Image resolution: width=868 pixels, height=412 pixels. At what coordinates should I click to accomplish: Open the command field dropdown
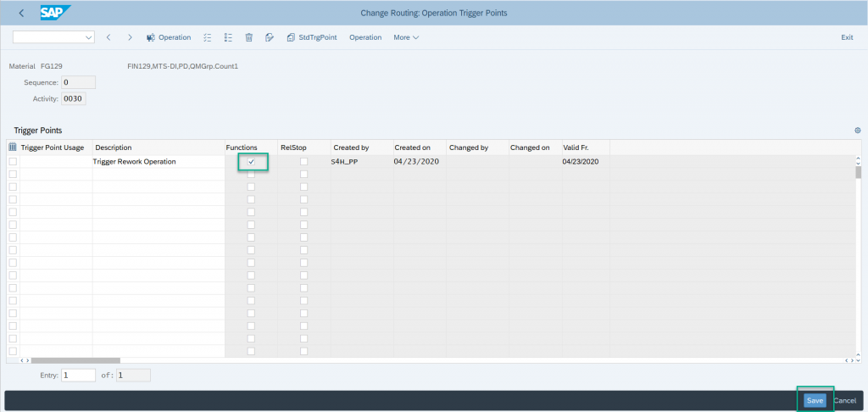tap(88, 37)
